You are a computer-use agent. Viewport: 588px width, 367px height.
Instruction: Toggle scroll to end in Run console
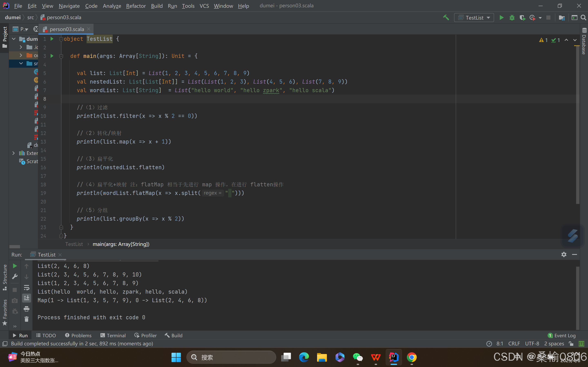[x=27, y=298]
